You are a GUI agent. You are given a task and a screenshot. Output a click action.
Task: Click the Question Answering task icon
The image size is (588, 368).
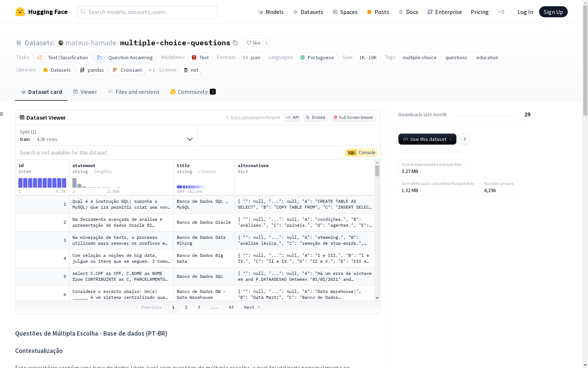pos(100,57)
